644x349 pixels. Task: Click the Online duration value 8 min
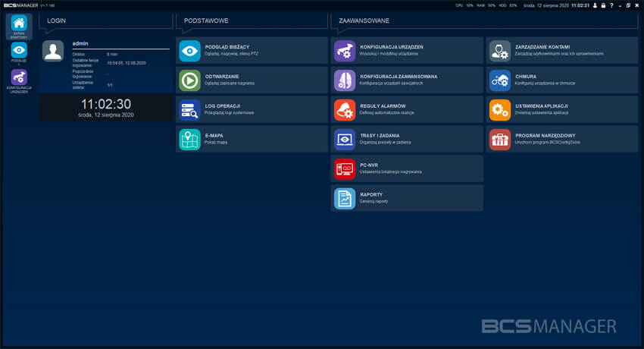point(112,55)
